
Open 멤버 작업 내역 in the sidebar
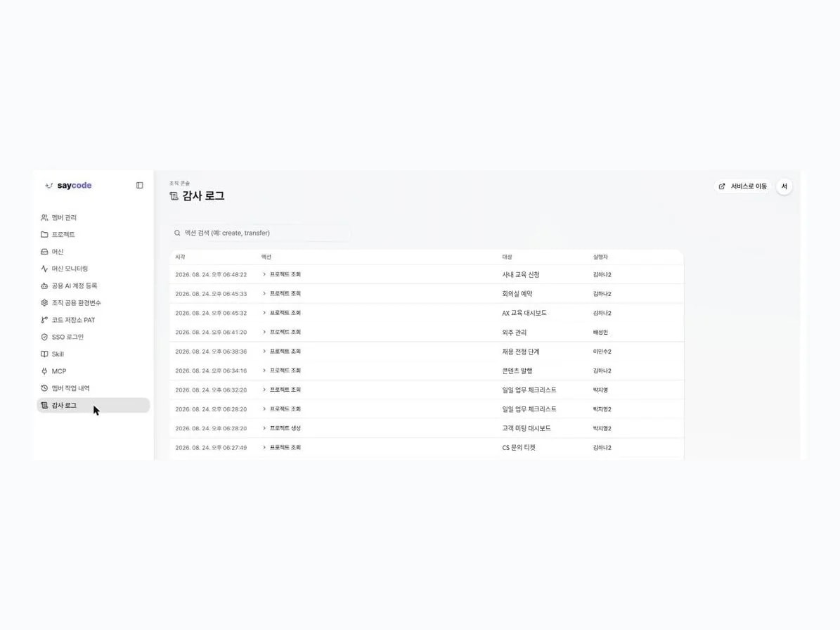93,388
